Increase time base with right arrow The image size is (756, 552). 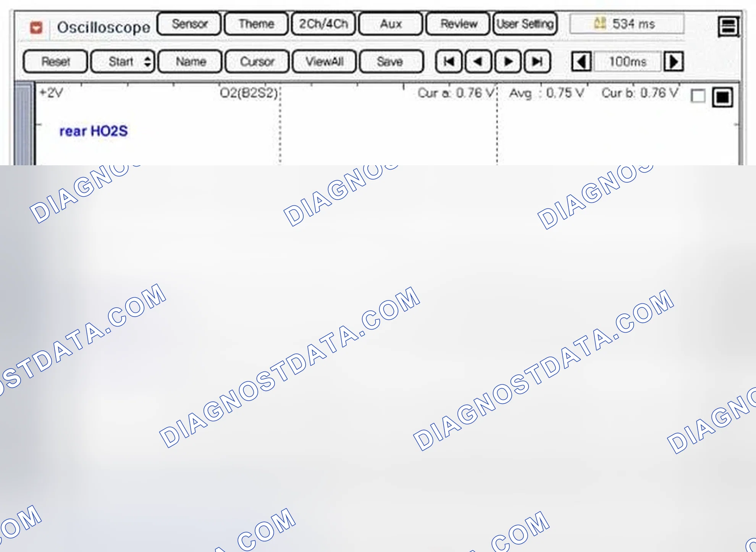pyautogui.click(x=674, y=61)
